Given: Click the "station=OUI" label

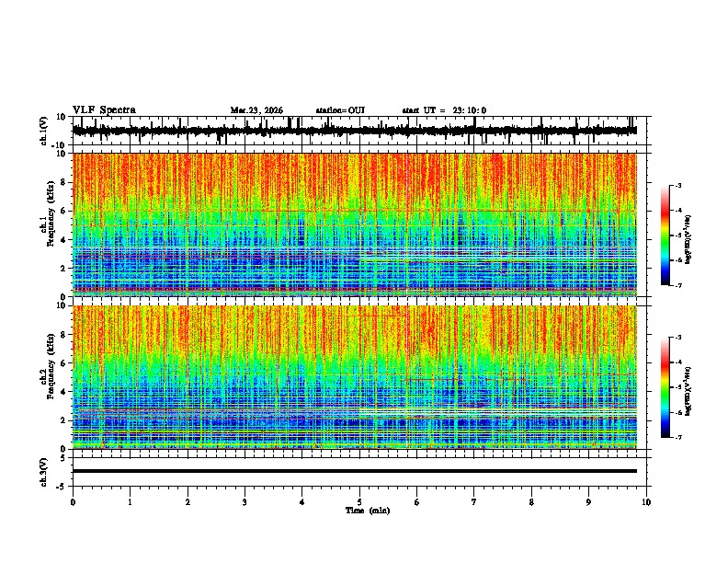Looking at the screenshot, I should tap(340, 110).
